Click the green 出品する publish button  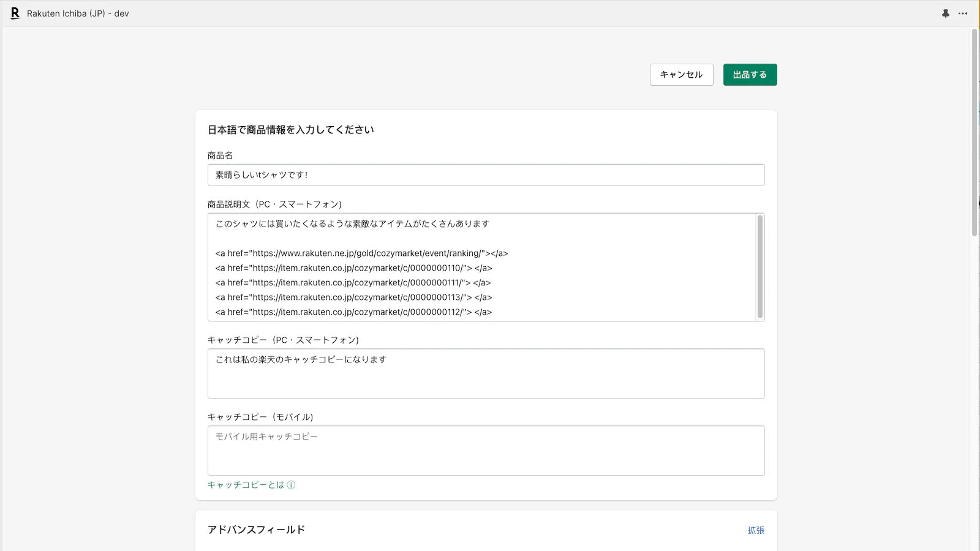point(750,75)
